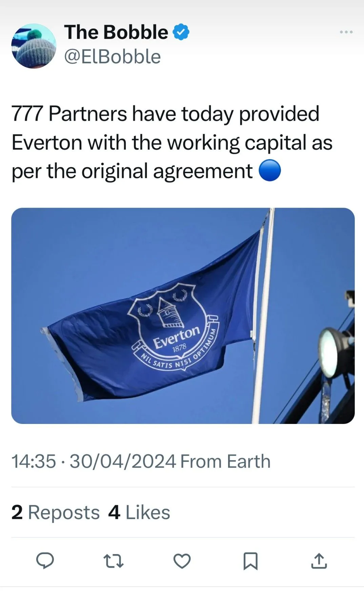Click the blue circle emoji in tweet
The height and width of the screenshot is (591, 364).
270,170
